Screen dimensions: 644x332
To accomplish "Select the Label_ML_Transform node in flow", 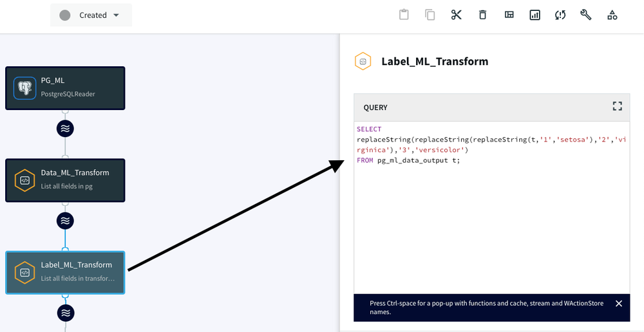I will pyautogui.click(x=65, y=273).
